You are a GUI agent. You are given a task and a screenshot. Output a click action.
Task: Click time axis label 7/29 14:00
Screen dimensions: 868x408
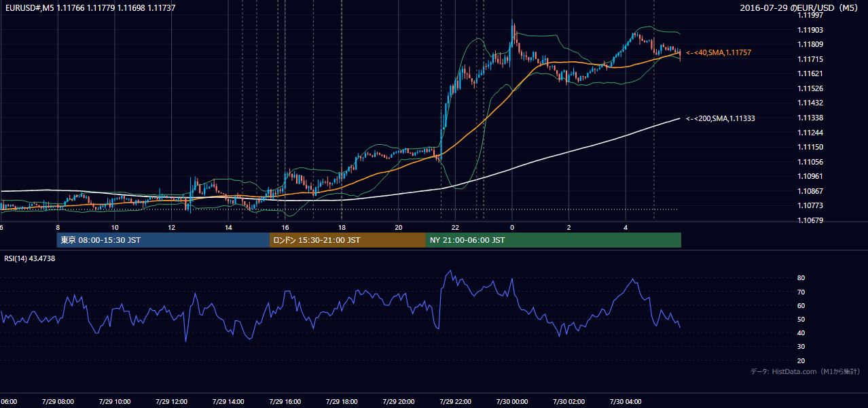pyautogui.click(x=228, y=402)
